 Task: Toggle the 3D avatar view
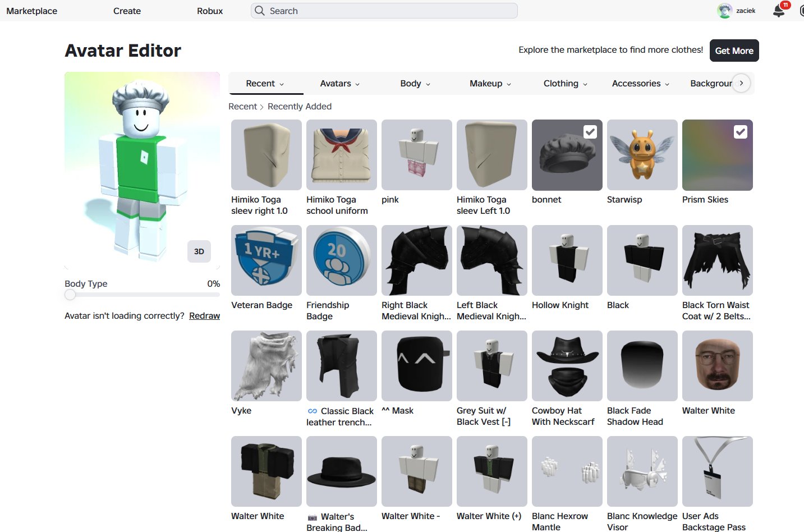pos(199,251)
